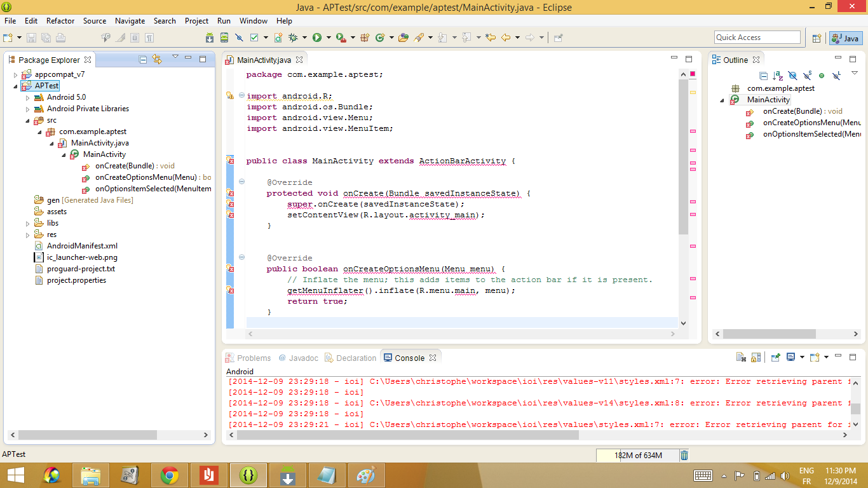Click the Outline horizontal scrollbar thumb
The image size is (868, 488).
point(770,334)
